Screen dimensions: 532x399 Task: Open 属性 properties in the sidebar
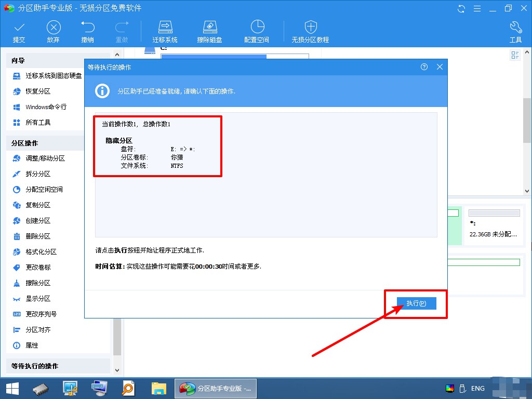[25, 345]
